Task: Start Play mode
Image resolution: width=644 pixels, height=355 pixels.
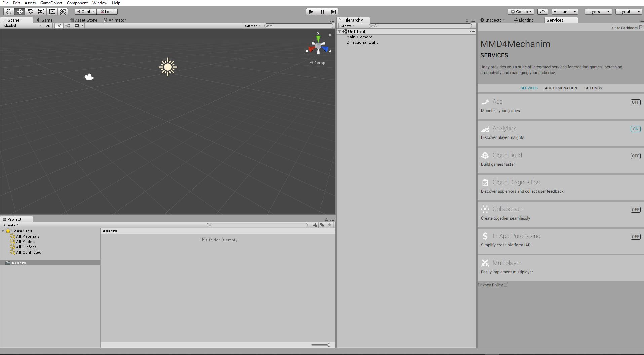Action: point(311,12)
